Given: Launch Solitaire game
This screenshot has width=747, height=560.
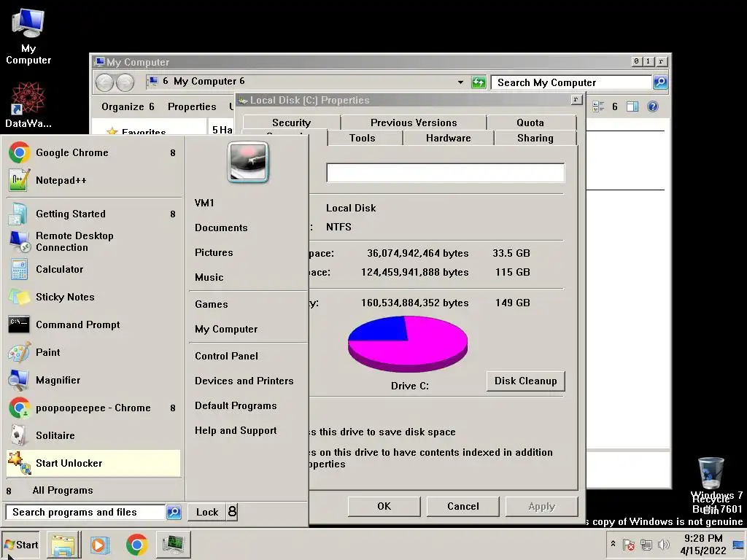Looking at the screenshot, I should [x=93, y=435].
